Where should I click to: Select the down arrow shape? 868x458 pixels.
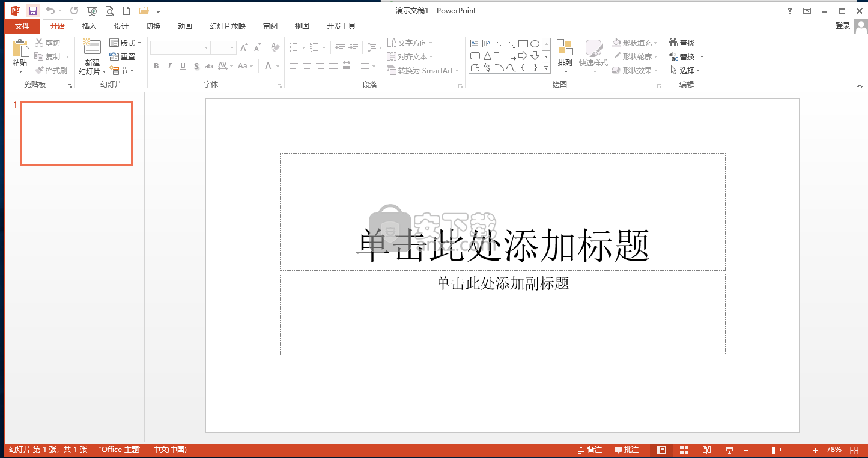pos(535,56)
